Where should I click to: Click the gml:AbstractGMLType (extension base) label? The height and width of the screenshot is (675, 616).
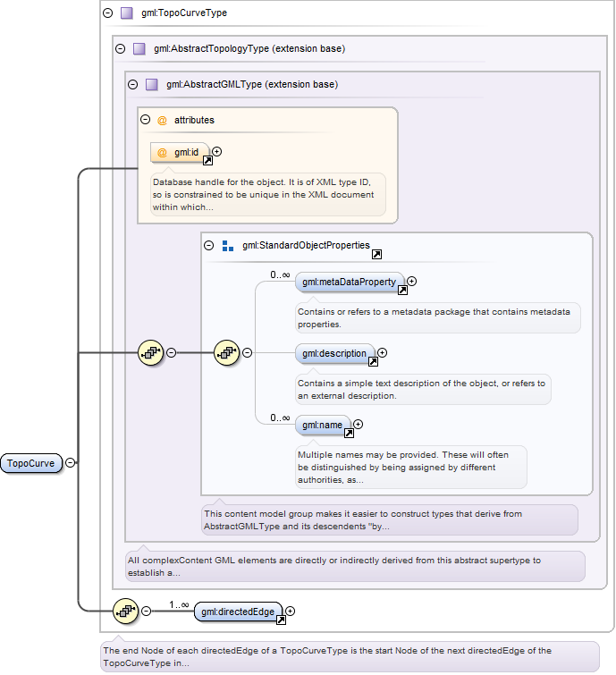click(252, 84)
